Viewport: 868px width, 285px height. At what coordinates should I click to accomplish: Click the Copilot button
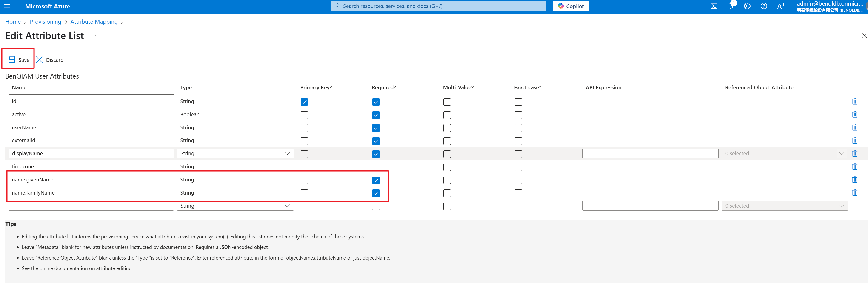(571, 6)
